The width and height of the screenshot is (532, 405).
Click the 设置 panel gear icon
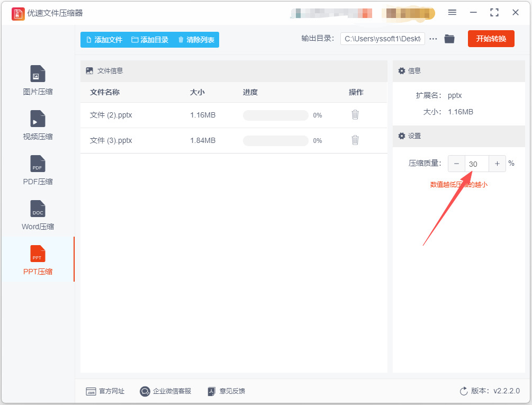[402, 136]
